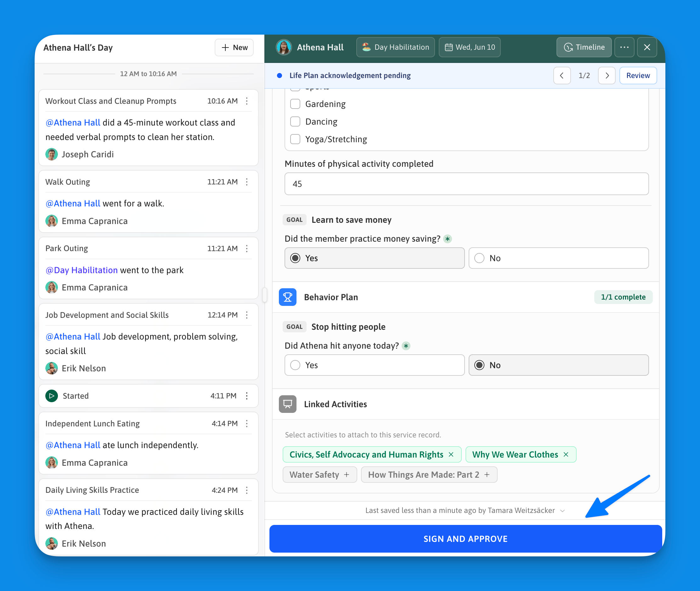Expand the last saved history chevron
700x591 pixels.
[x=563, y=510]
